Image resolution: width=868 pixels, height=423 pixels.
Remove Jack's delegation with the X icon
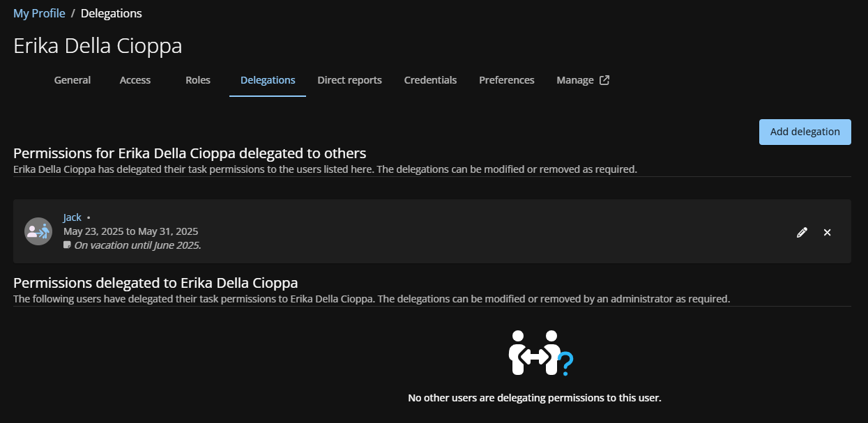pyautogui.click(x=827, y=232)
